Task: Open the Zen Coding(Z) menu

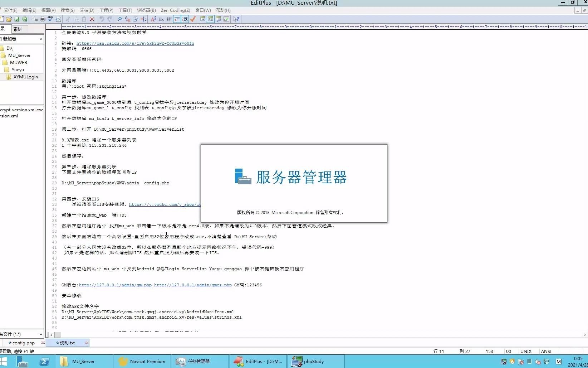Action: (175, 10)
